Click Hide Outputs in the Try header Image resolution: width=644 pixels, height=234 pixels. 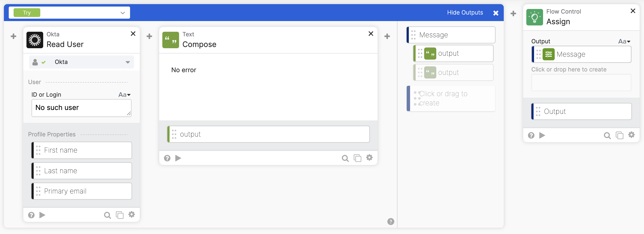pyautogui.click(x=465, y=12)
